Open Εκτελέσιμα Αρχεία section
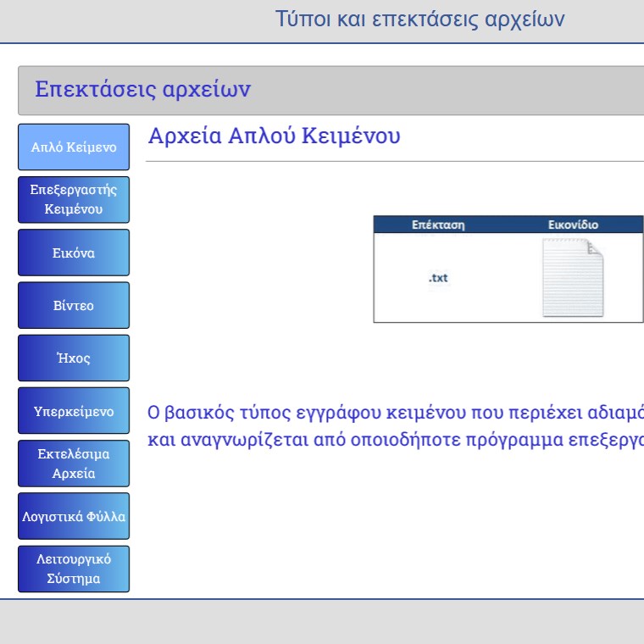 click(x=74, y=464)
